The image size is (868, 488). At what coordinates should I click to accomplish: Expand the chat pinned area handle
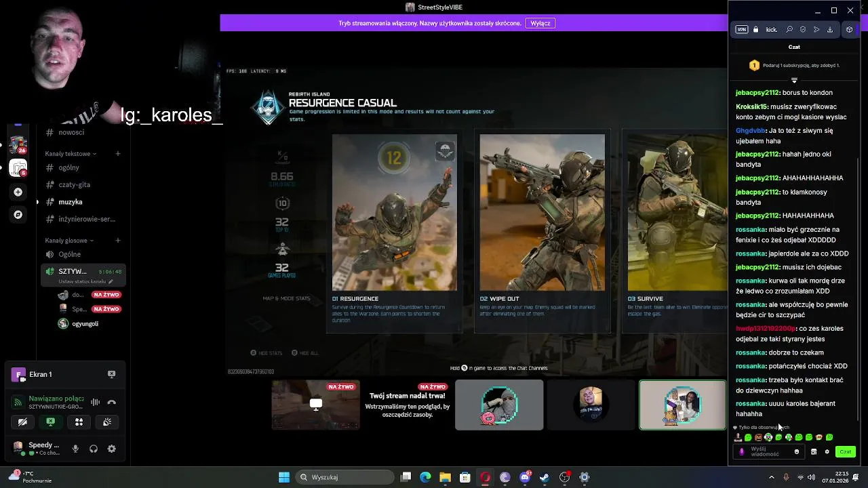pos(794,80)
